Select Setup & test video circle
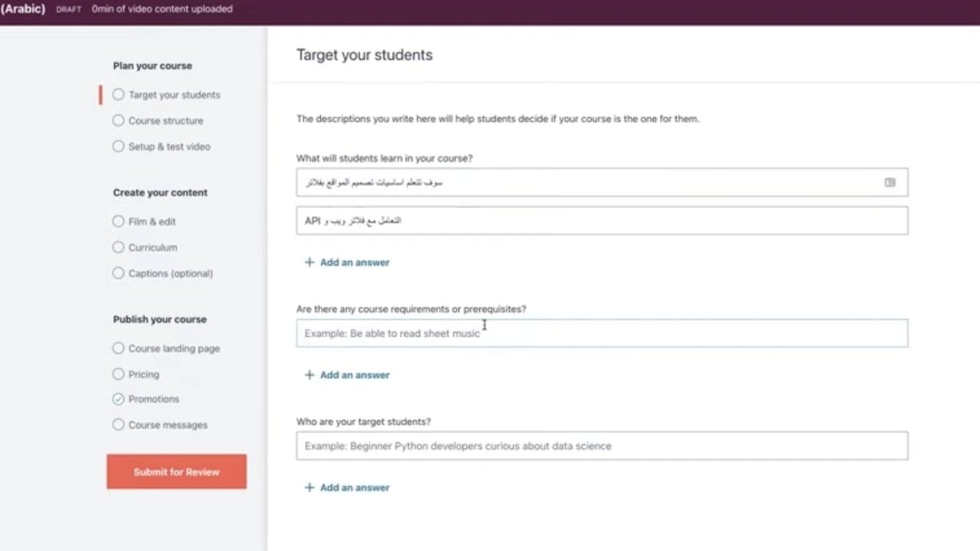 tap(118, 146)
